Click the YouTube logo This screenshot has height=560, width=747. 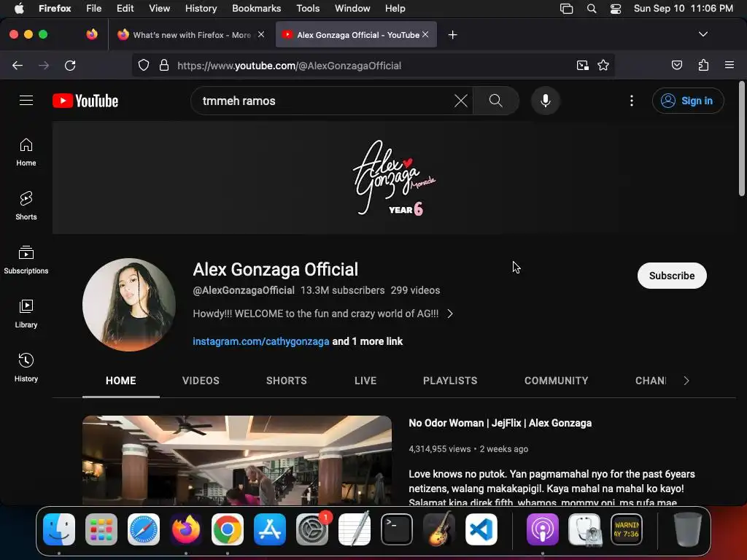pyautogui.click(x=85, y=101)
